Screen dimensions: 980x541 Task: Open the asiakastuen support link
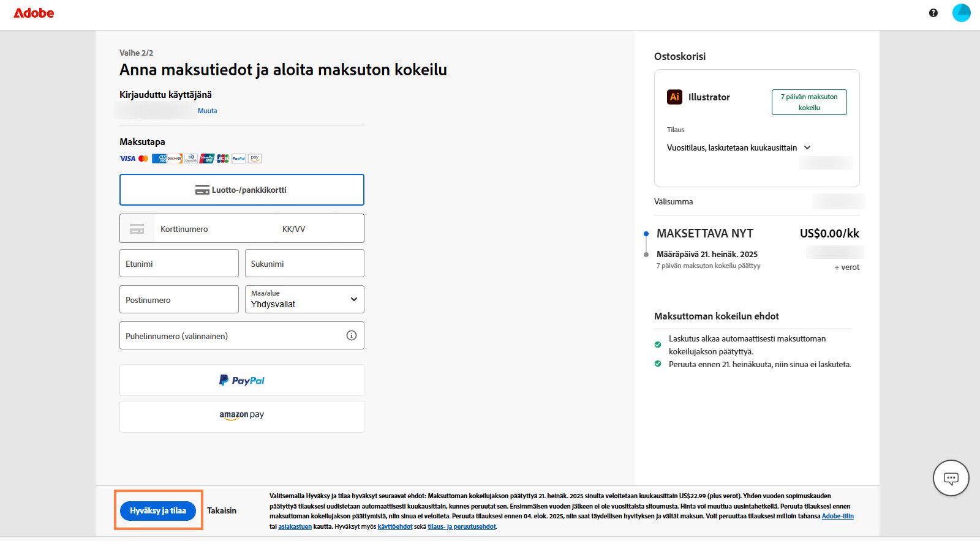click(295, 526)
